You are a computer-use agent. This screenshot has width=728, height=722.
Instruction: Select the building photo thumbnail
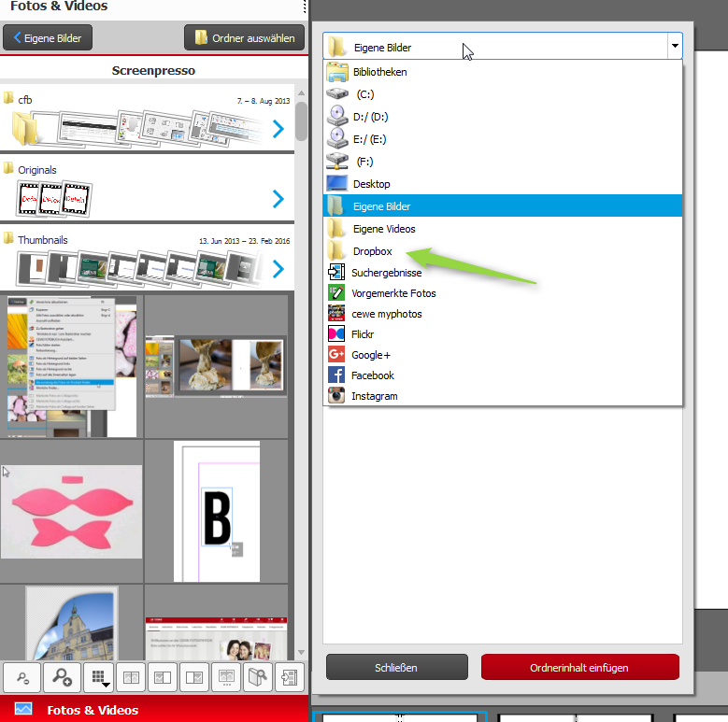72,623
